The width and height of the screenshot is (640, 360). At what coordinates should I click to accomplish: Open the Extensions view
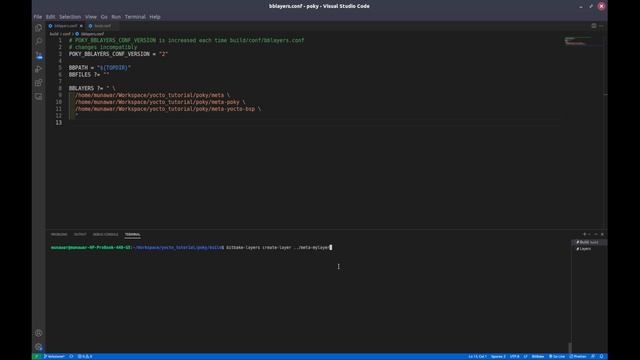[x=38, y=83]
